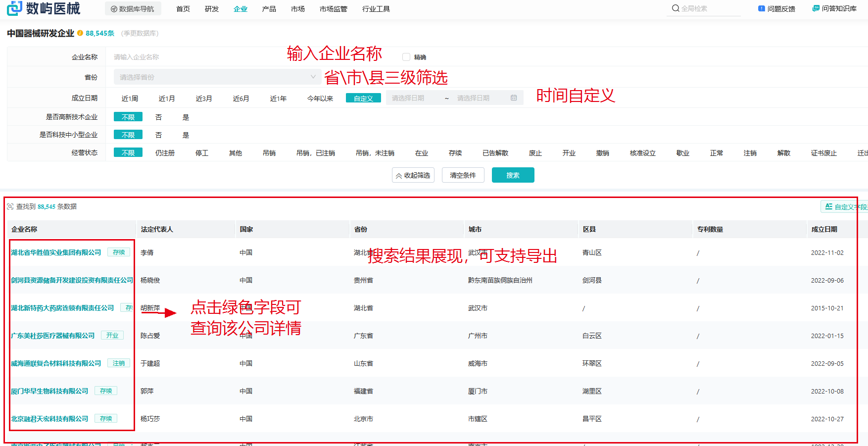
Task: Click the orange info icon beside 中国器械研发企业
Action: tap(80, 33)
